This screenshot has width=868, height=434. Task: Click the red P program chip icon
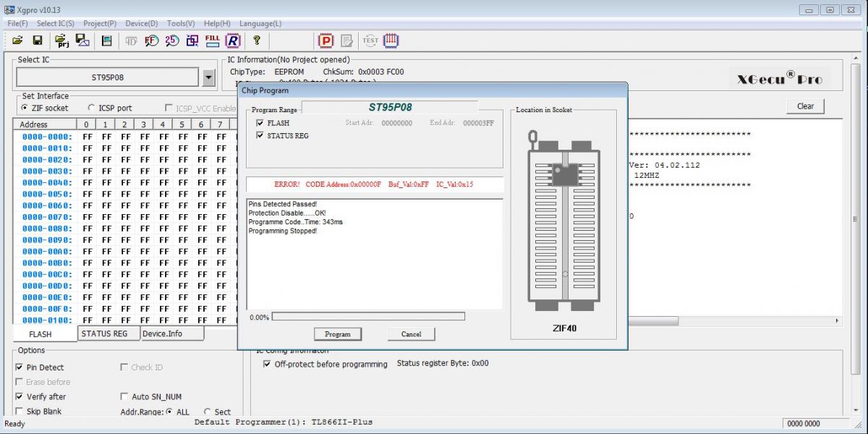tap(325, 41)
